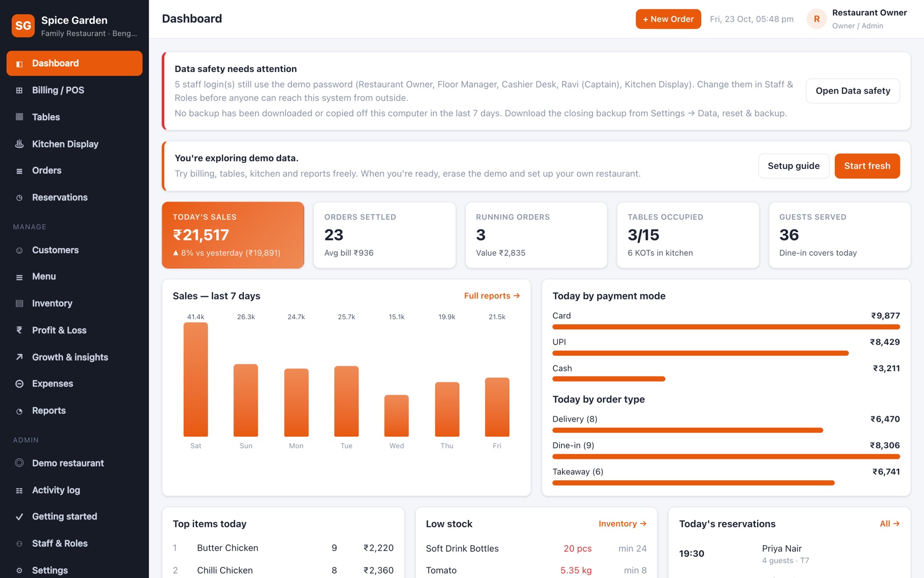Click the Demo restaurant circle icon
The height and width of the screenshot is (578, 924).
[20, 463]
